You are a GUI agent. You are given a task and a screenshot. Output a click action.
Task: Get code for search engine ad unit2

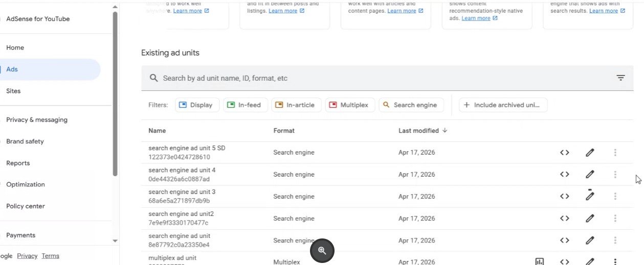(x=564, y=218)
